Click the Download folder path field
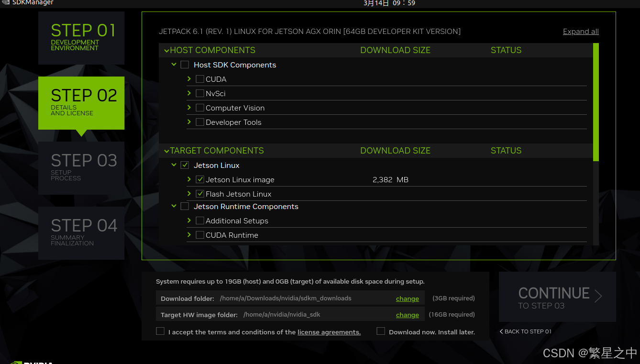This screenshot has width=640, height=364. coord(290,298)
